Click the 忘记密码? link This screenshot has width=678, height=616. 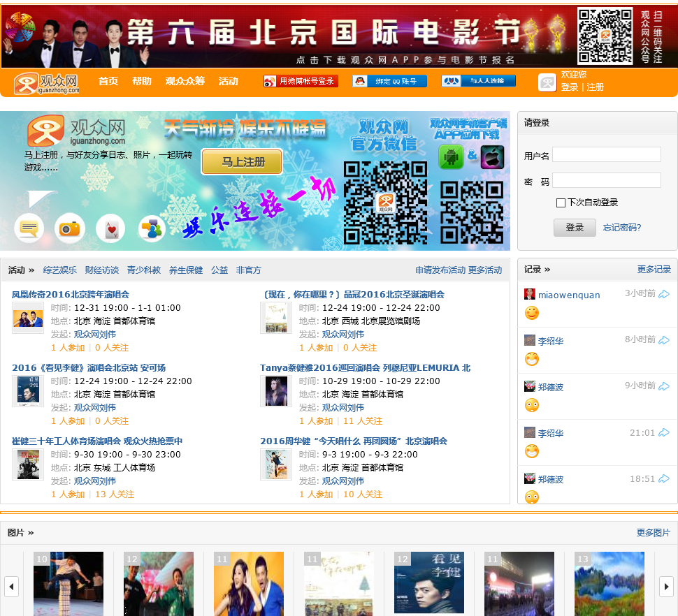[622, 228]
